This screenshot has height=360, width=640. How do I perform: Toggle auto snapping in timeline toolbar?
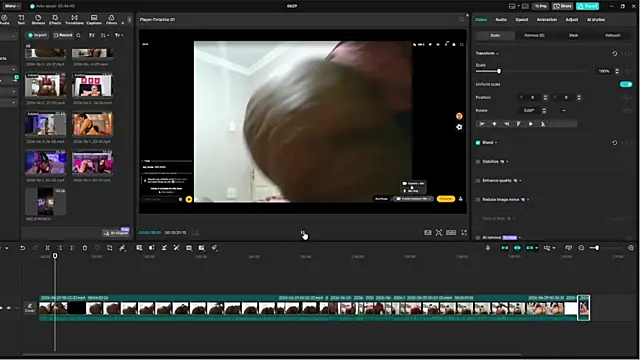point(517,248)
